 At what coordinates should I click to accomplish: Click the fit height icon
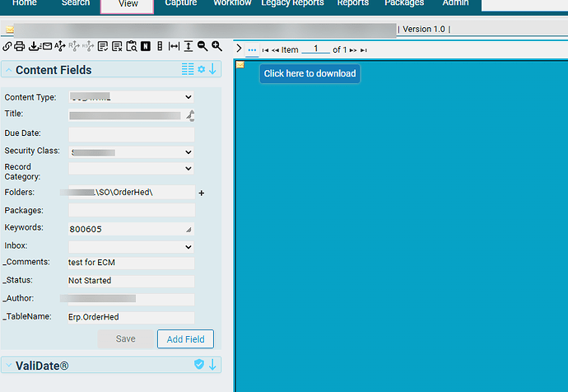[x=189, y=46]
